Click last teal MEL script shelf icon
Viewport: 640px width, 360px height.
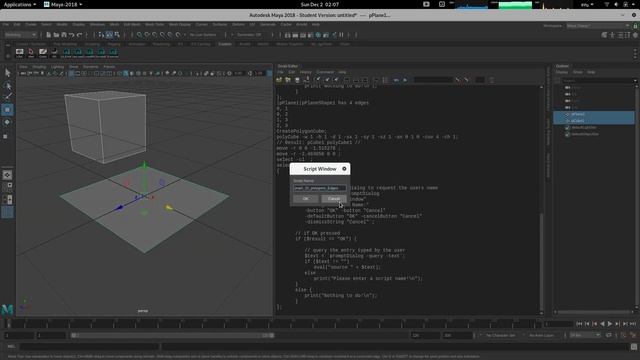[113, 53]
